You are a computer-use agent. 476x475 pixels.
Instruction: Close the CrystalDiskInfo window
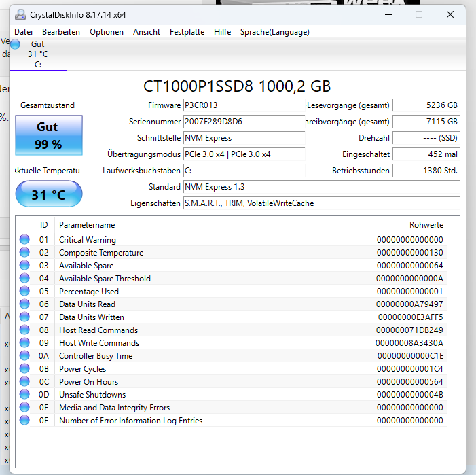tap(450, 14)
